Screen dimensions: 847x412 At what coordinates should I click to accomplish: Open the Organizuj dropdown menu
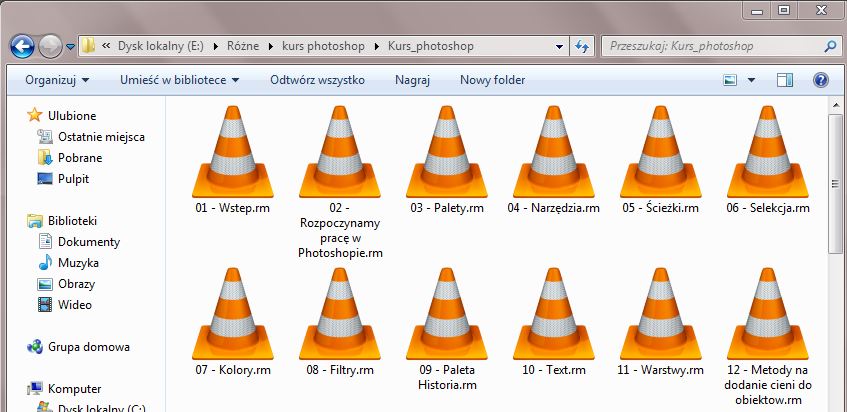[x=57, y=80]
